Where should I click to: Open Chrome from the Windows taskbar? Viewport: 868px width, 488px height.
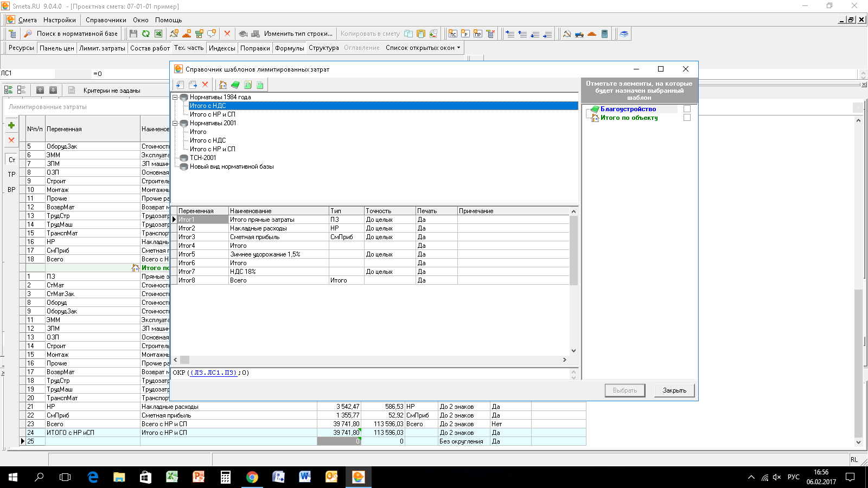pyautogui.click(x=252, y=477)
